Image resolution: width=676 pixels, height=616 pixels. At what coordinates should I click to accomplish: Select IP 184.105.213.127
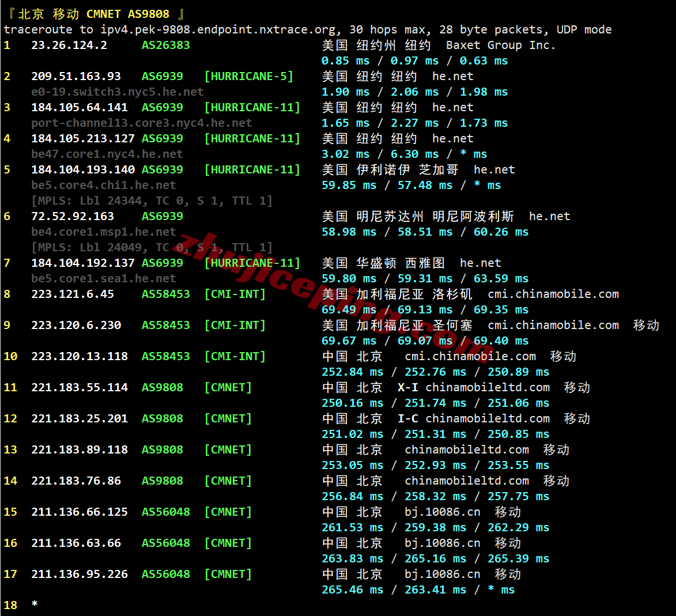tap(83, 138)
